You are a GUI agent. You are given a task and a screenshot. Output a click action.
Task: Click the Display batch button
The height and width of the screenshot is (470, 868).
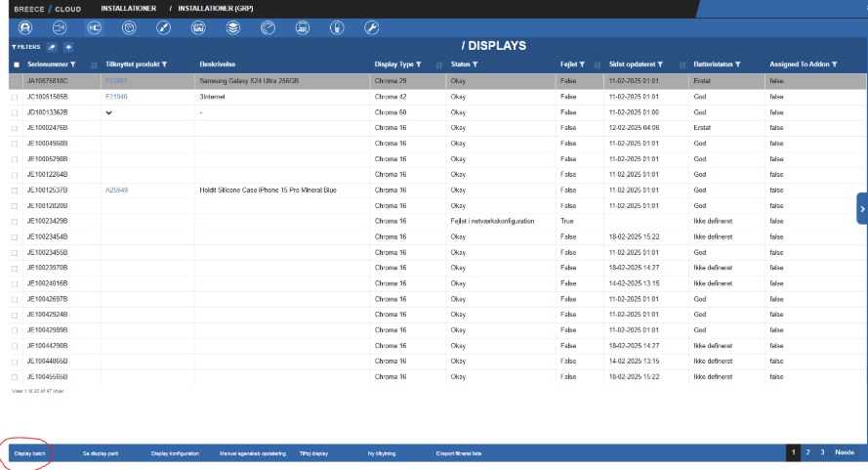pos(29,454)
